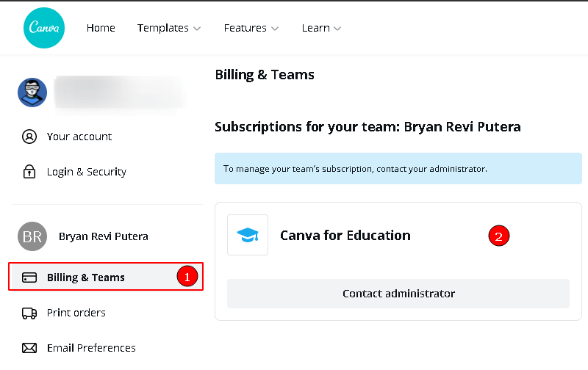588x370 pixels.
Task: Click the Your account person icon
Action: click(x=29, y=137)
